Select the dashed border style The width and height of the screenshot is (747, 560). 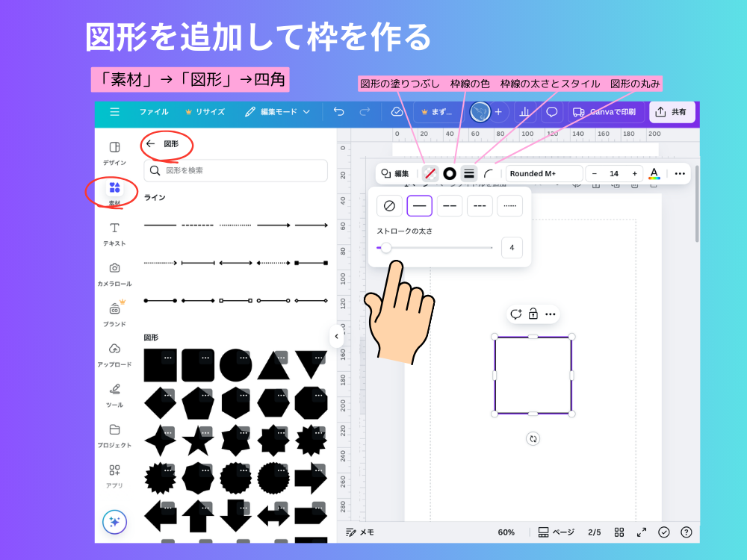click(x=449, y=205)
